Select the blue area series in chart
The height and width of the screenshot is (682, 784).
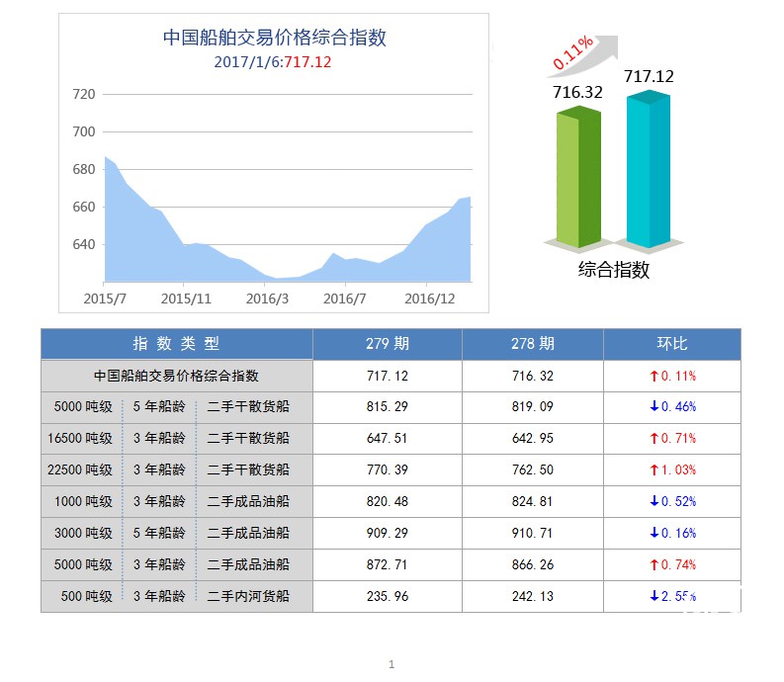pos(288,250)
